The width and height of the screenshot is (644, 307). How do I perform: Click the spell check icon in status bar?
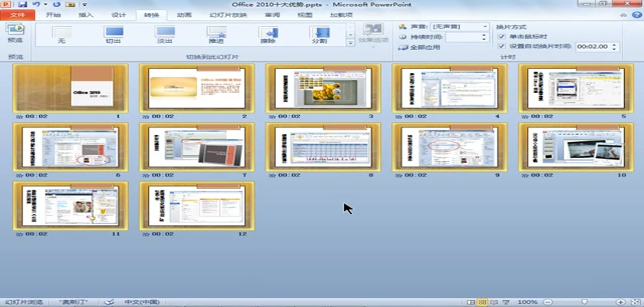tap(108, 302)
